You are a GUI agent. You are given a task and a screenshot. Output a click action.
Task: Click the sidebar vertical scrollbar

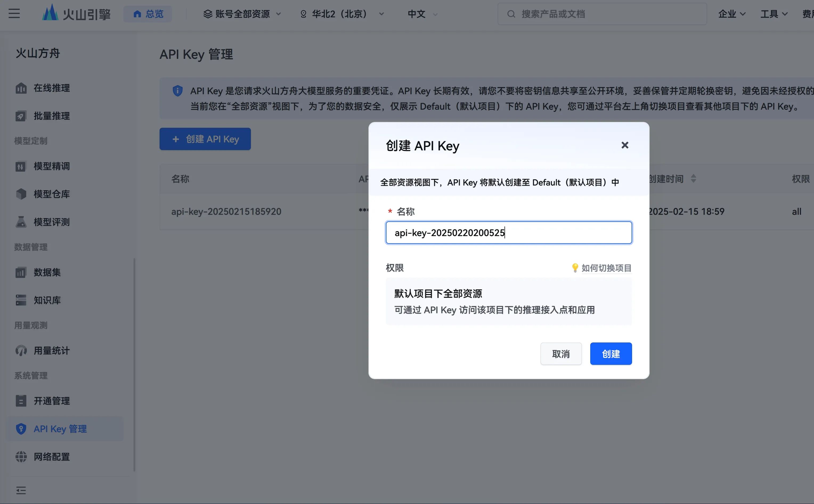[x=135, y=365]
